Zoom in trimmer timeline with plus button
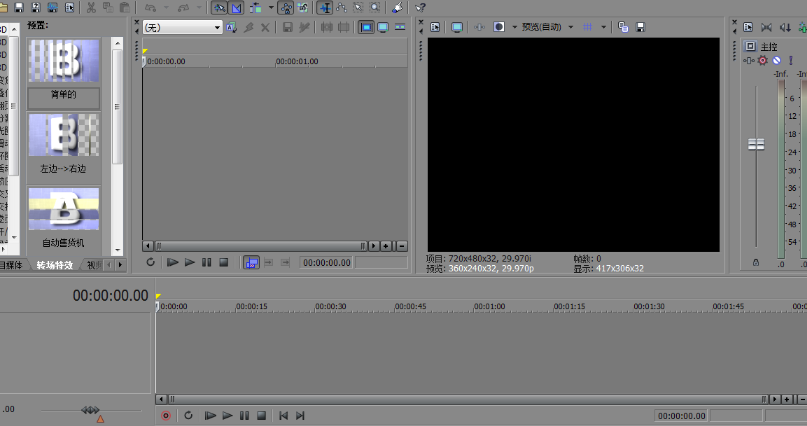The width and height of the screenshot is (807, 426). click(385, 246)
